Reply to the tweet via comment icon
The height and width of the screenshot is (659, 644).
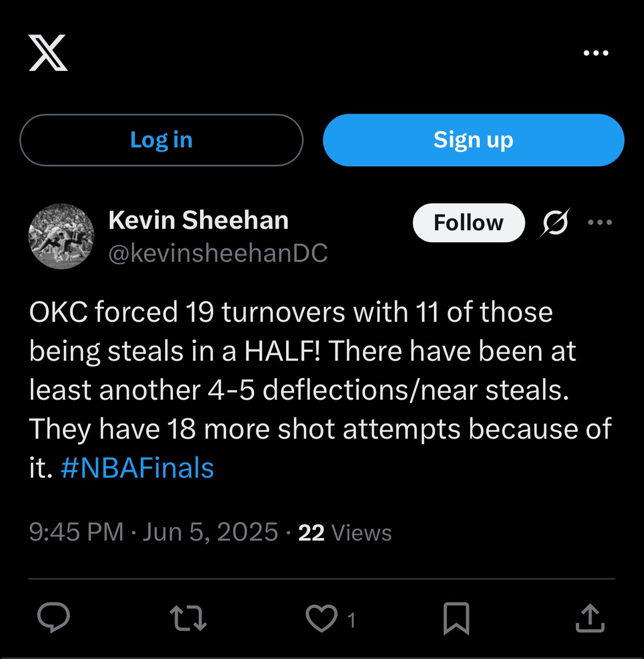(x=53, y=618)
